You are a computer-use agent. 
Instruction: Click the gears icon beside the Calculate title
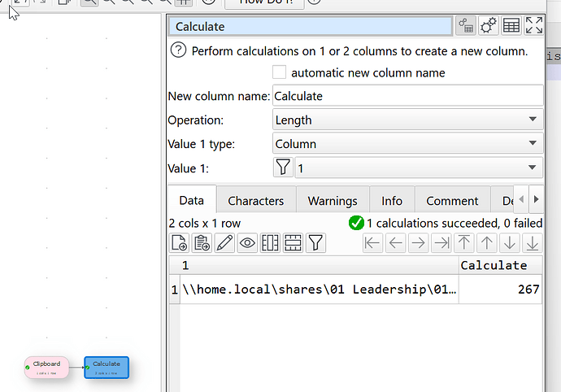[488, 26]
